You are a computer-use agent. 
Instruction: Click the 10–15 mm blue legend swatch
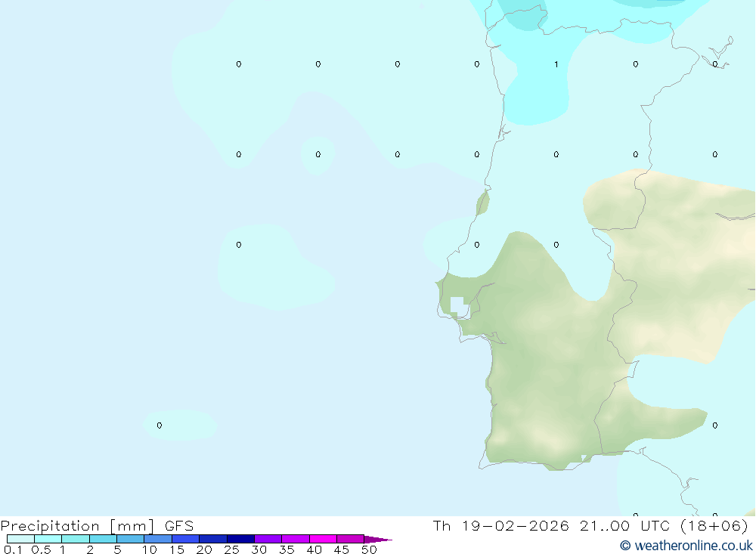click(x=158, y=539)
